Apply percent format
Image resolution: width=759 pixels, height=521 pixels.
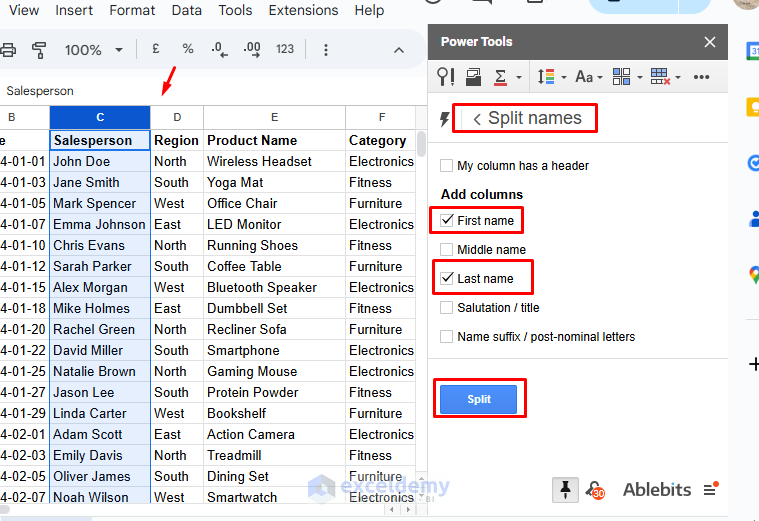click(188, 49)
